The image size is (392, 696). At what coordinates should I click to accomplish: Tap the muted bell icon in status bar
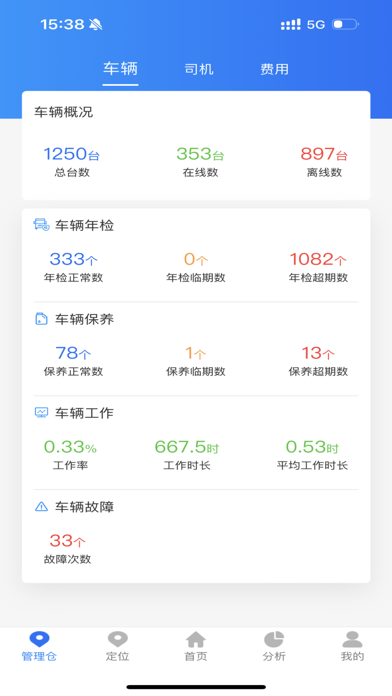pyautogui.click(x=95, y=24)
